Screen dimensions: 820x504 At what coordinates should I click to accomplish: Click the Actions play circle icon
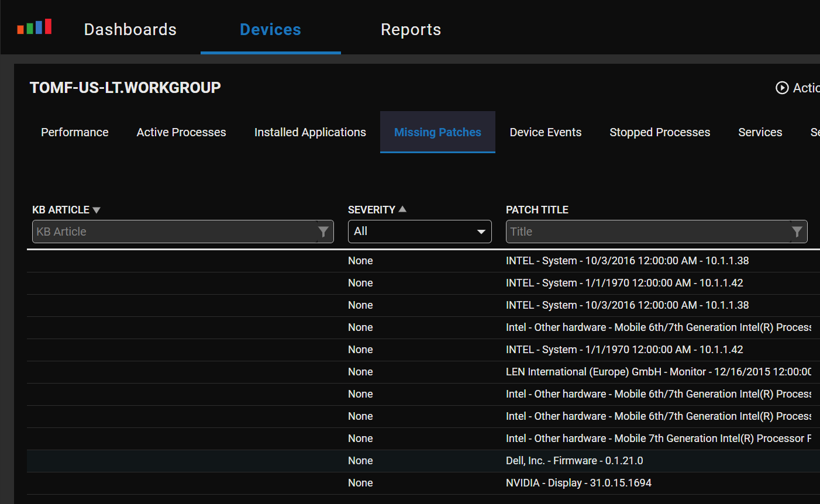pyautogui.click(x=782, y=88)
